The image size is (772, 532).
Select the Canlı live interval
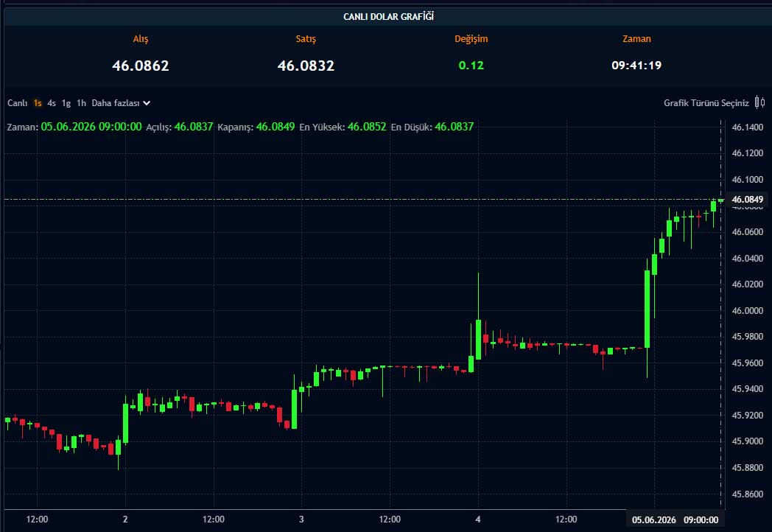(x=17, y=103)
